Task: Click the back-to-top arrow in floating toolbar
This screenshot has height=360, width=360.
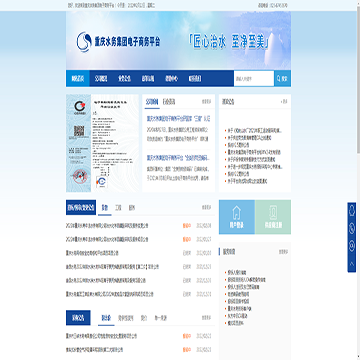Action: pyautogui.click(x=352, y=263)
